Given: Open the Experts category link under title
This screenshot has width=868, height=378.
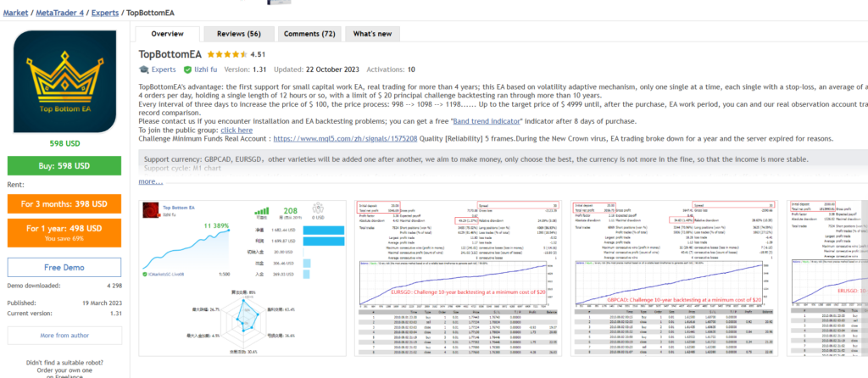Looking at the screenshot, I should click(x=164, y=69).
